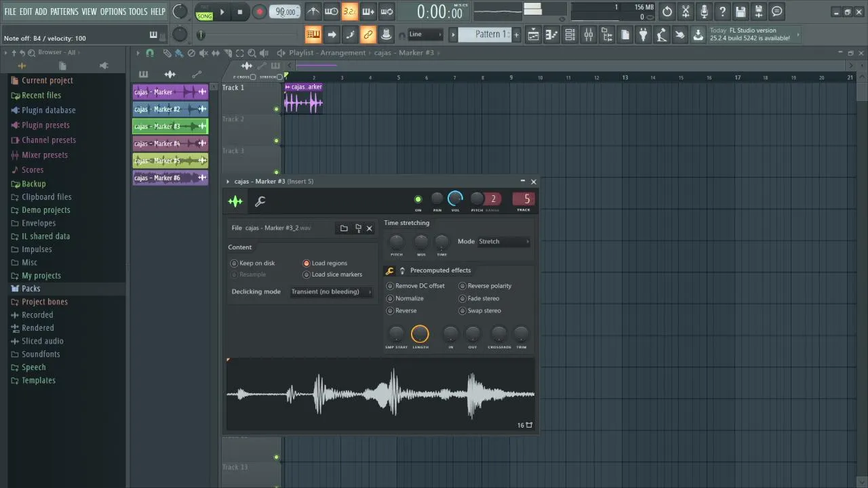
Task: Open the plugin picker plug icon
Action: 643,35
